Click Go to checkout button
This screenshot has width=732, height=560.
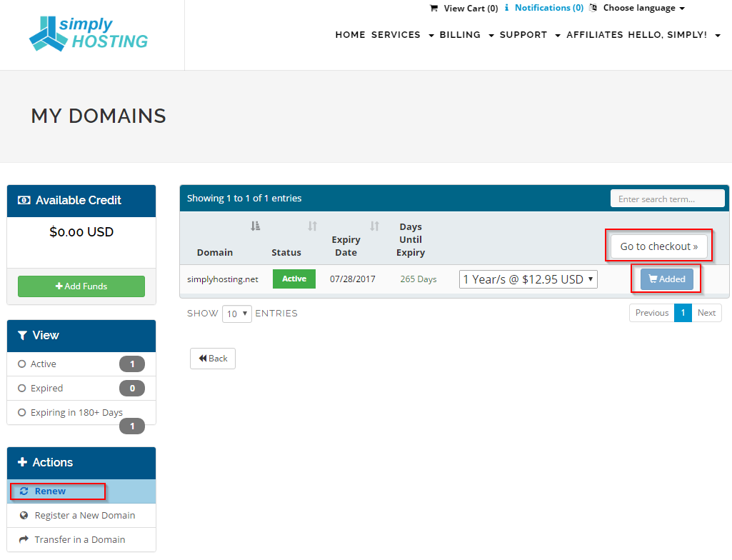coord(658,246)
